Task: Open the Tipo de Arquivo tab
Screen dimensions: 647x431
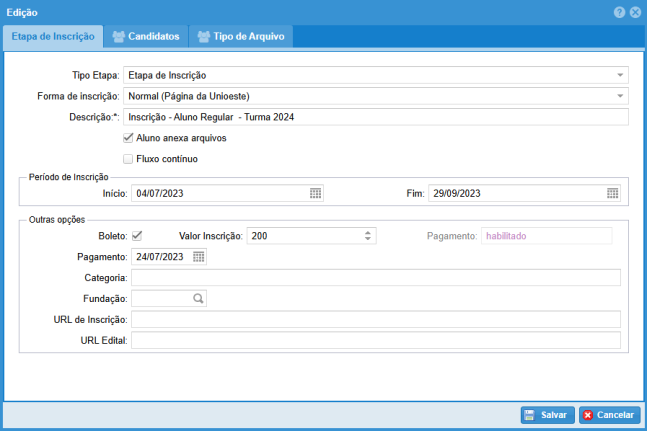Action: [241, 36]
